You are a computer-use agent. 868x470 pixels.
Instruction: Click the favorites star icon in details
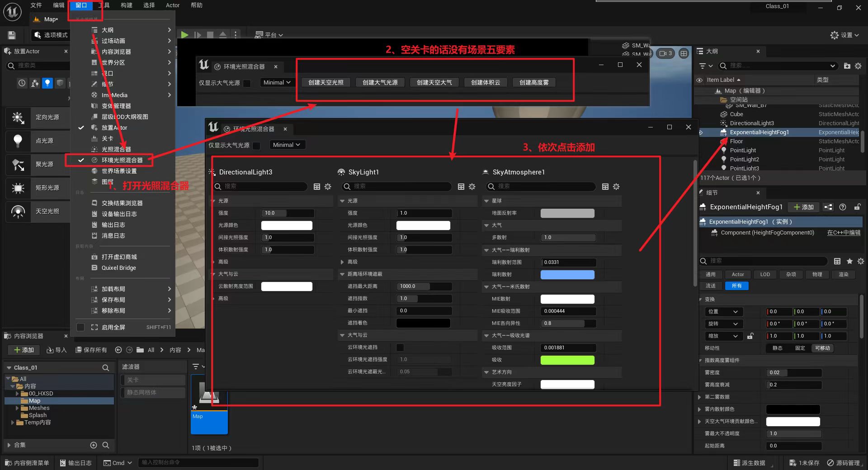[x=849, y=261]
